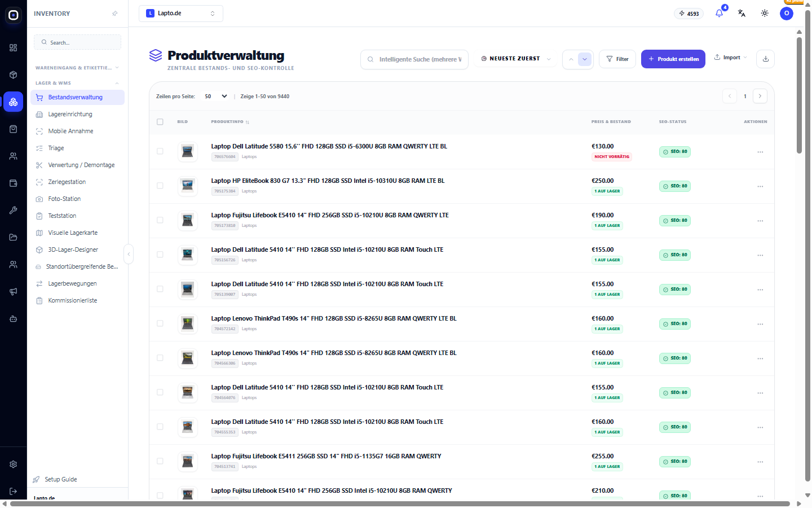Open the folder icon in left rail

click(x=14, y=238)
